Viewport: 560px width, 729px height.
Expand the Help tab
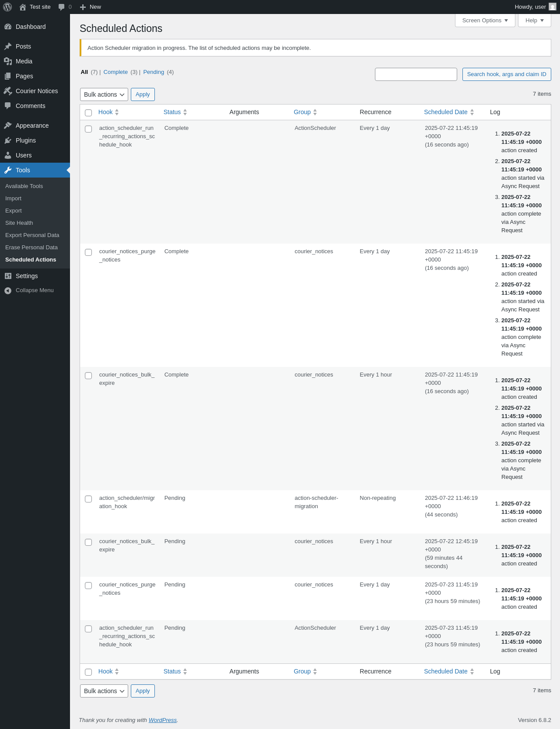click(535, 21)
